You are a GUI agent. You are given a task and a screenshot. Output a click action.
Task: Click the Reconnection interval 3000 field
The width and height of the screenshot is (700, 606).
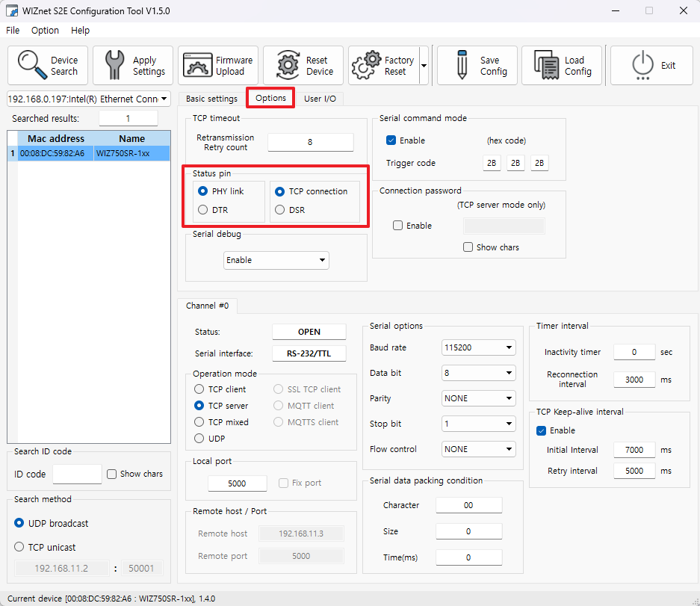pyautogui.click(x=634, y=380)
